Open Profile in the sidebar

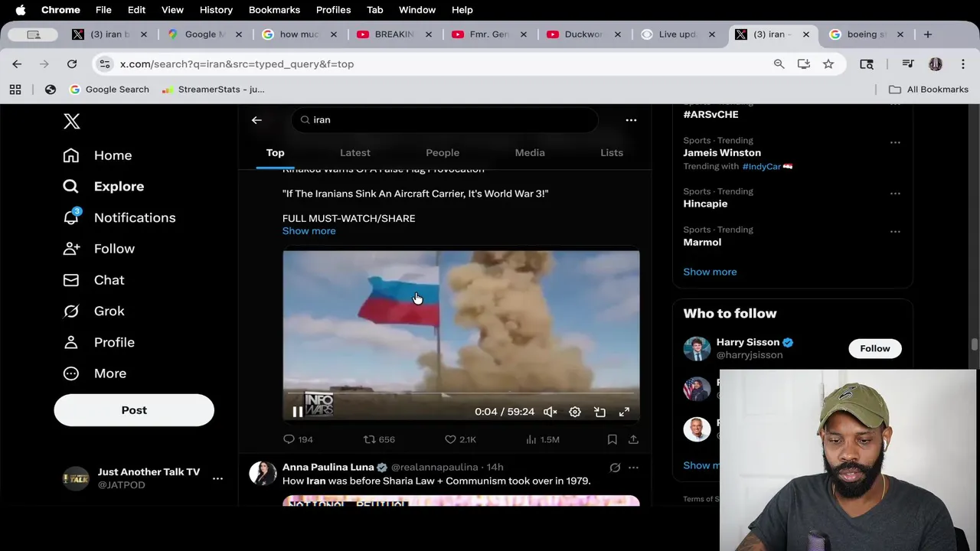point(98,342)
